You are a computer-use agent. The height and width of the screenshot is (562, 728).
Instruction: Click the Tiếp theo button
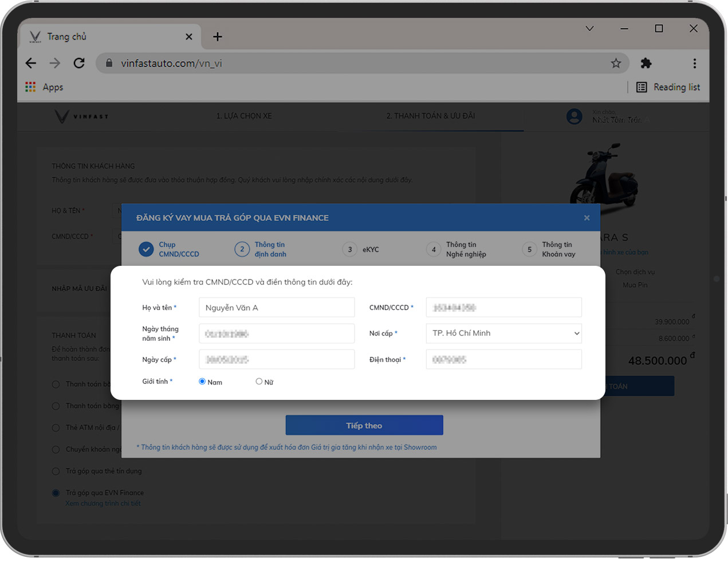(x=364, y=425)
